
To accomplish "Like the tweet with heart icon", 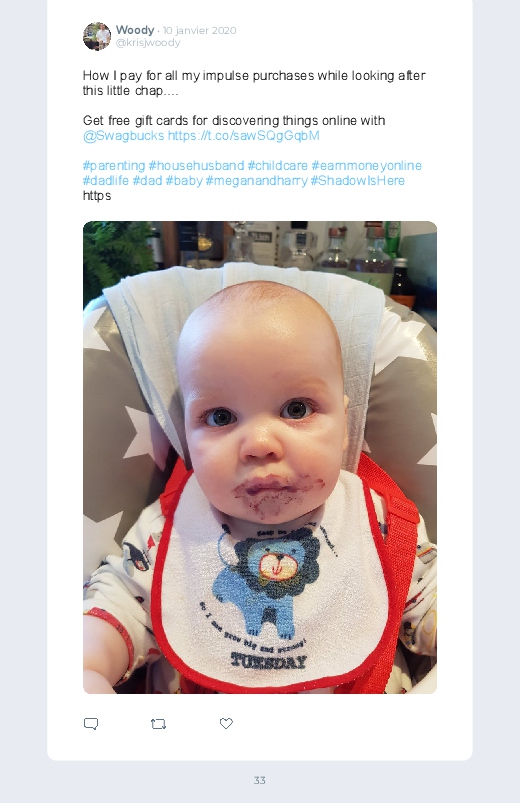I will coord(226,723).
